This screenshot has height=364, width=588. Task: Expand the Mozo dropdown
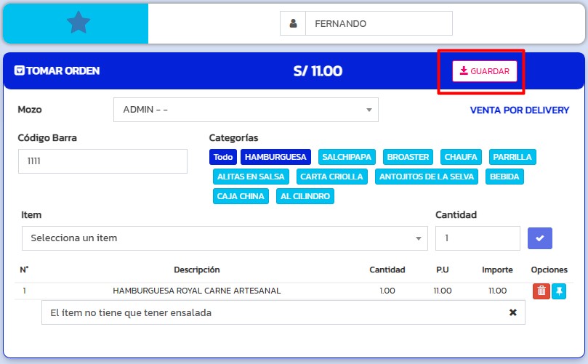(x=246, y=110)
